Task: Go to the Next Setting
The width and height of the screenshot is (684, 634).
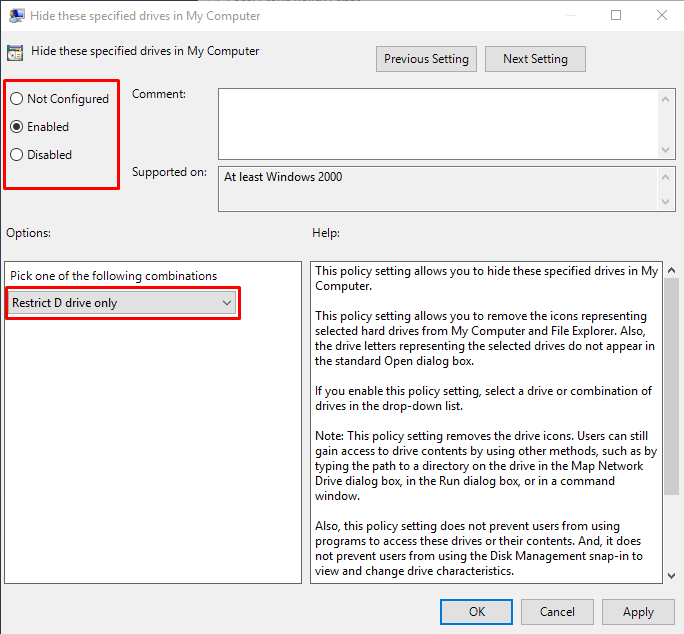Action: 535,59
